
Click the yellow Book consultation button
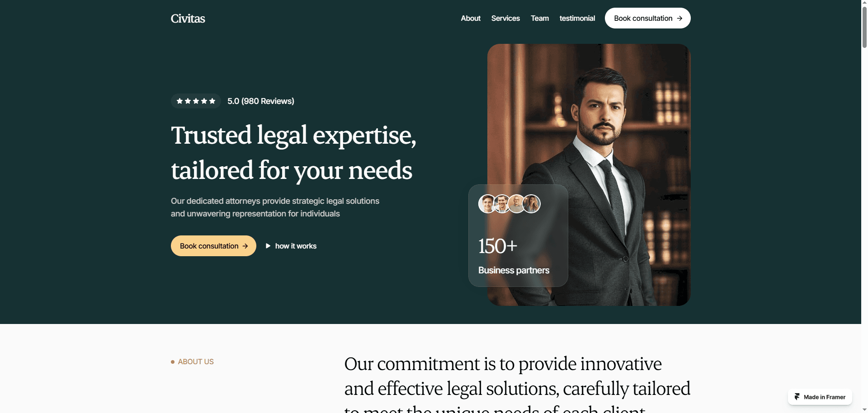click(213, 246)
